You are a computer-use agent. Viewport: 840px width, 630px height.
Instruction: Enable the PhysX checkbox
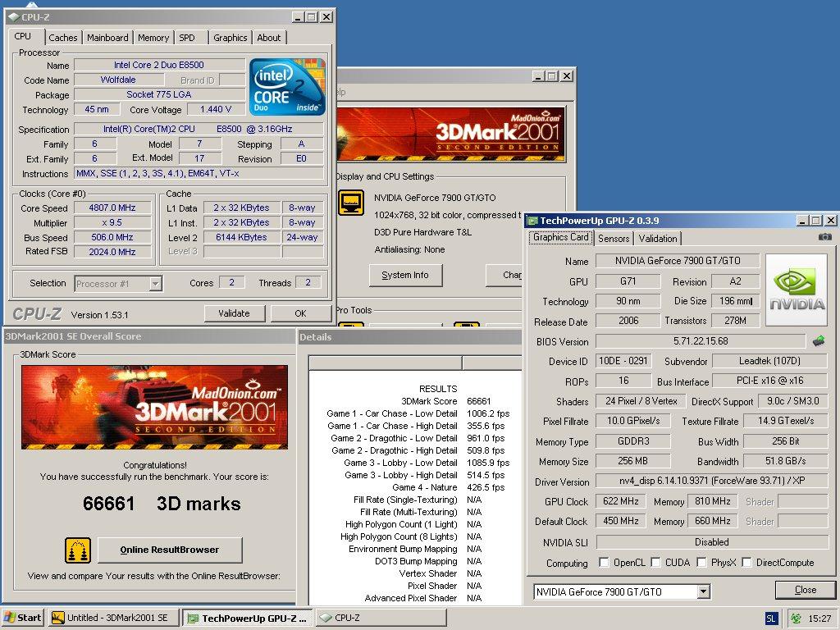click(701, 562)
